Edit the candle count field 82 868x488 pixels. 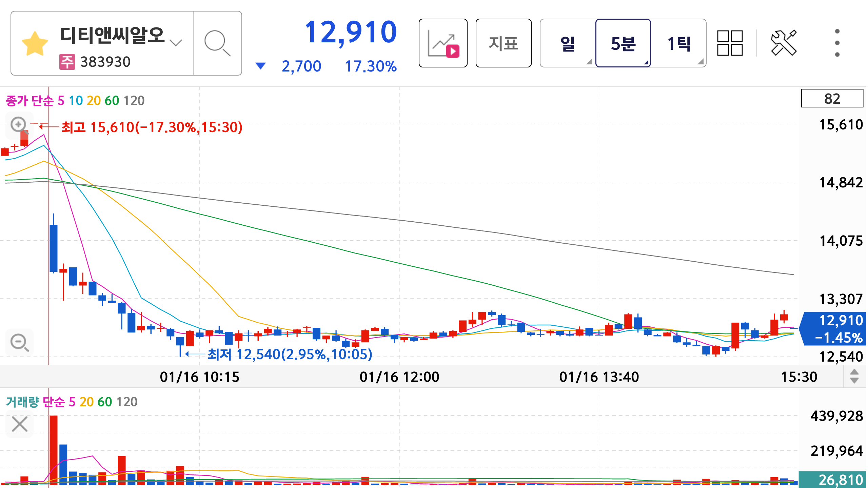(x=832, y=99)
